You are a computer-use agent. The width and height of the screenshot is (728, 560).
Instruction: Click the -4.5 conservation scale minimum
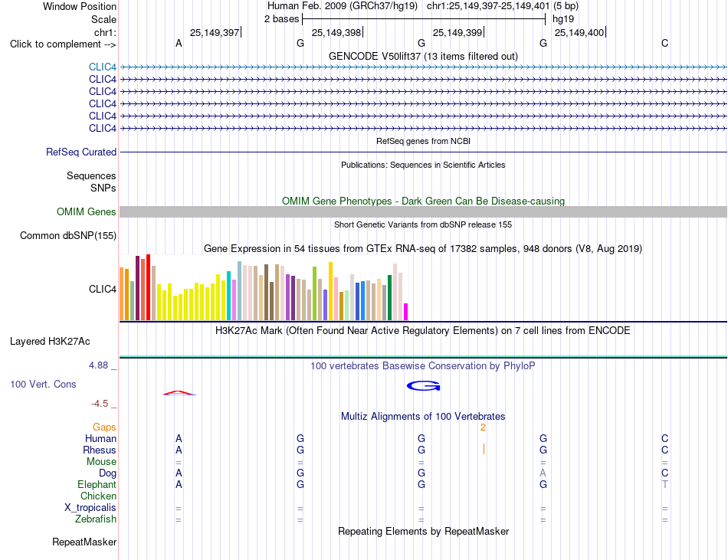[100, 404]
